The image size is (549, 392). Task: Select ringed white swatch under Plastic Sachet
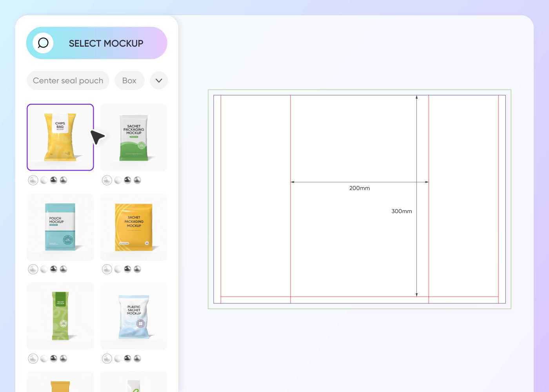(107, 359)
